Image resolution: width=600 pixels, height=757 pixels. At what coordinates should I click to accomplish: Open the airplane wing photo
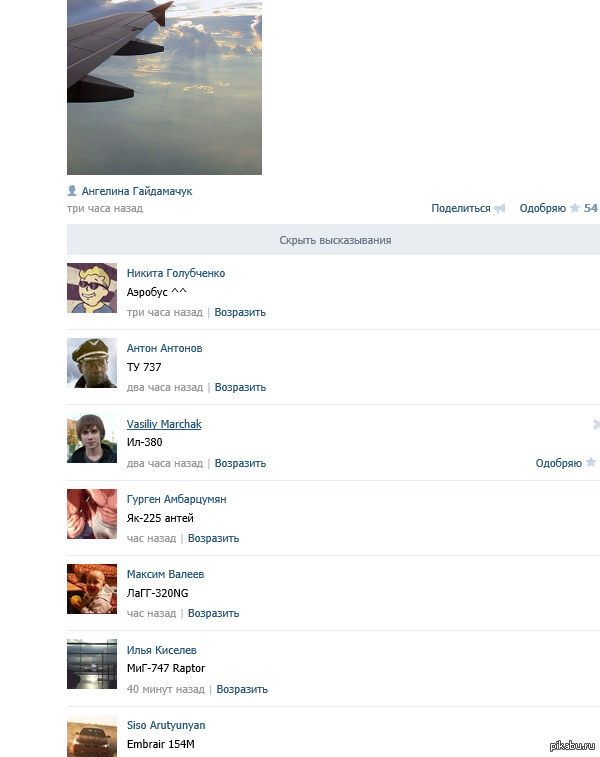[164, 87]
